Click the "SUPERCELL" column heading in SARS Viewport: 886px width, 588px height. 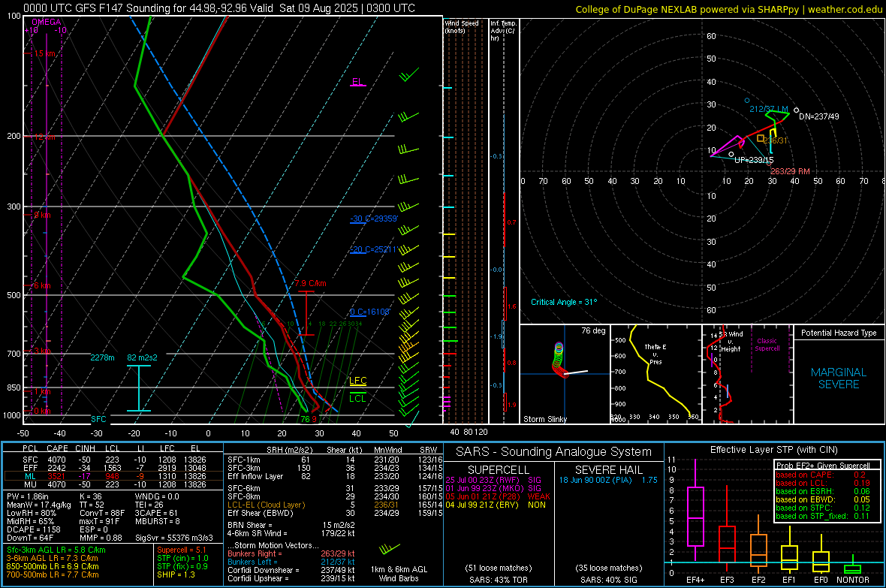[499, 470]
